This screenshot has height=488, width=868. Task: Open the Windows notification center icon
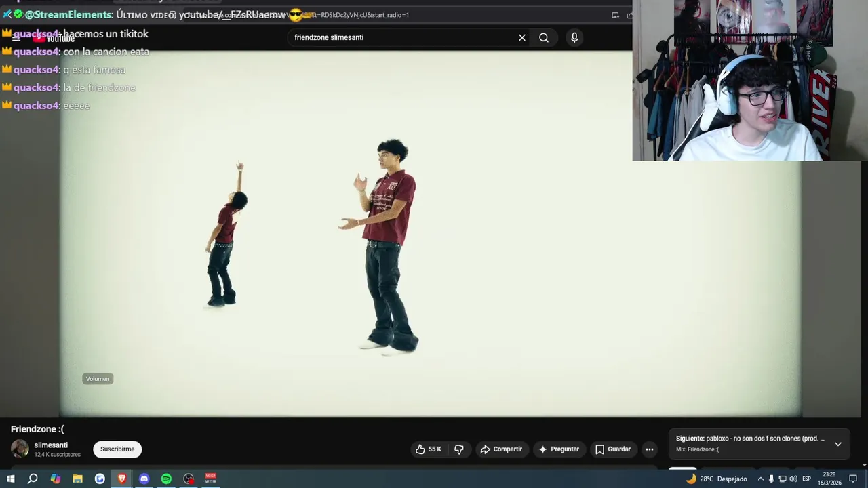pyautogui.click(x=853, y=479)
